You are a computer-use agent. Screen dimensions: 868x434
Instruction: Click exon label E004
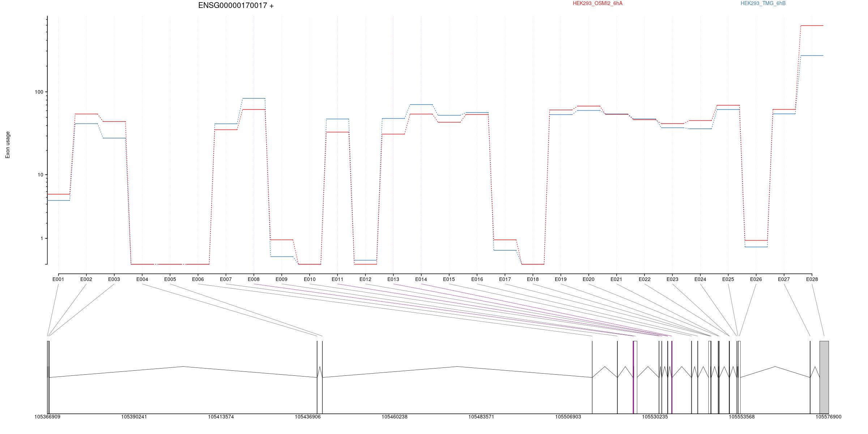coord(142,279)
